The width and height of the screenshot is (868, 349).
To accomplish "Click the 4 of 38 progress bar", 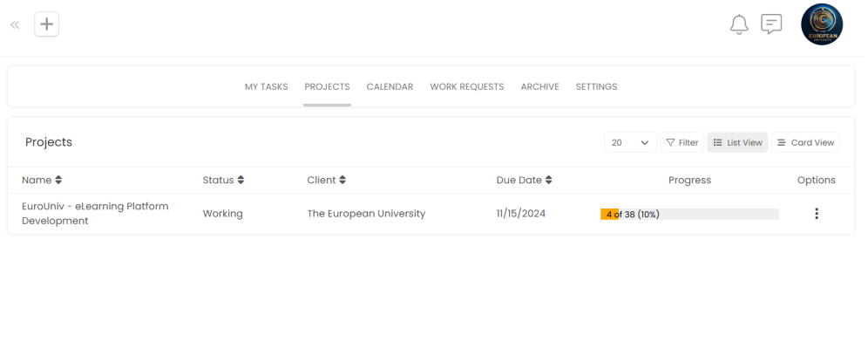I will pos(688,215).
